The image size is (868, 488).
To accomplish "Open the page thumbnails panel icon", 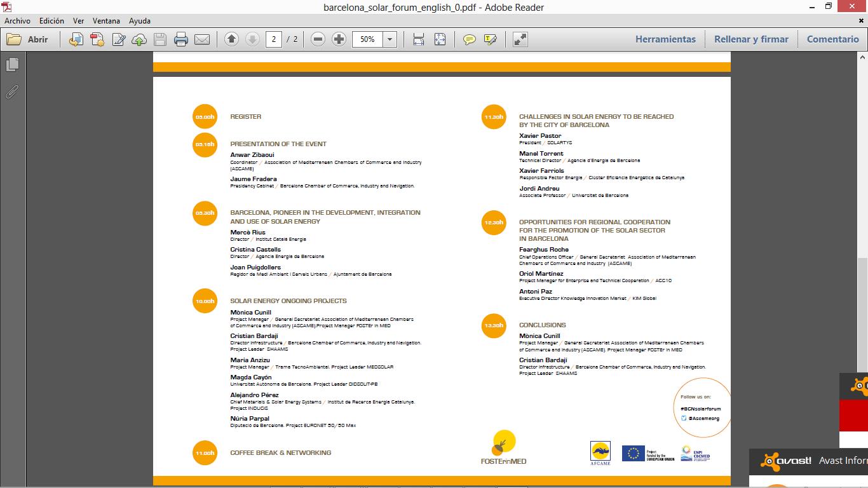I will coord(12,65).
